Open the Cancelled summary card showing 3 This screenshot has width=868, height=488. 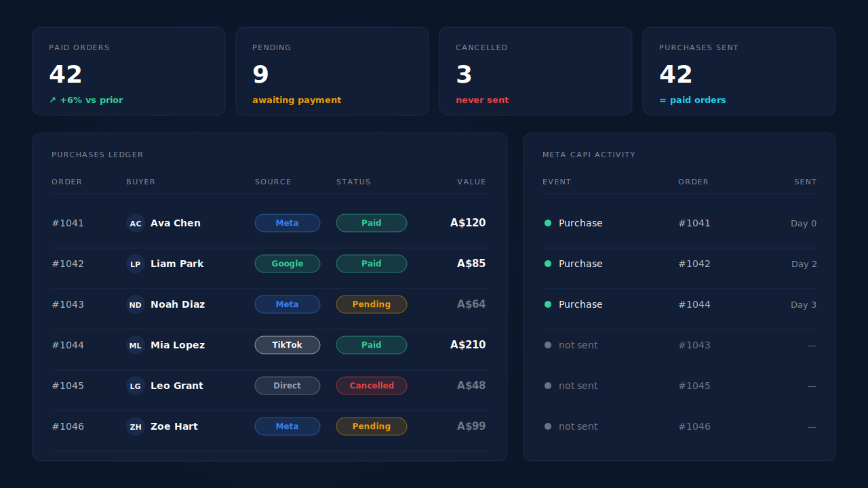[536, 71]
